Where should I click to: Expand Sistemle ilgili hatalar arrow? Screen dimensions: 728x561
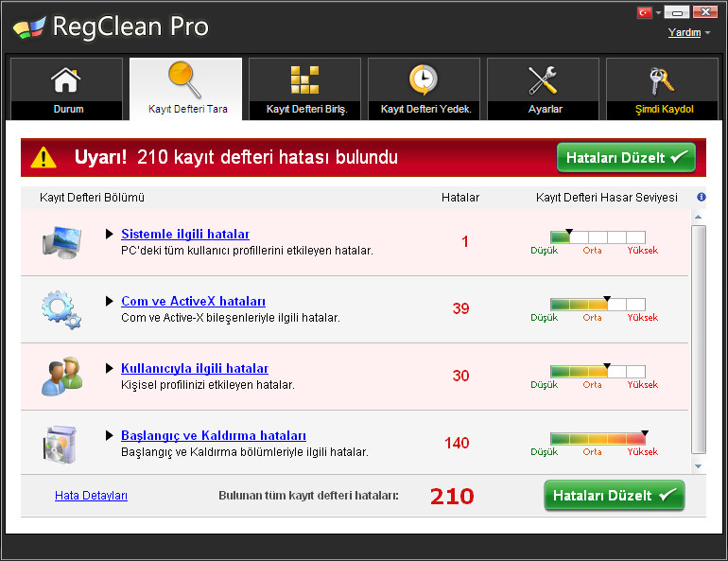click(x=110, y=235)
